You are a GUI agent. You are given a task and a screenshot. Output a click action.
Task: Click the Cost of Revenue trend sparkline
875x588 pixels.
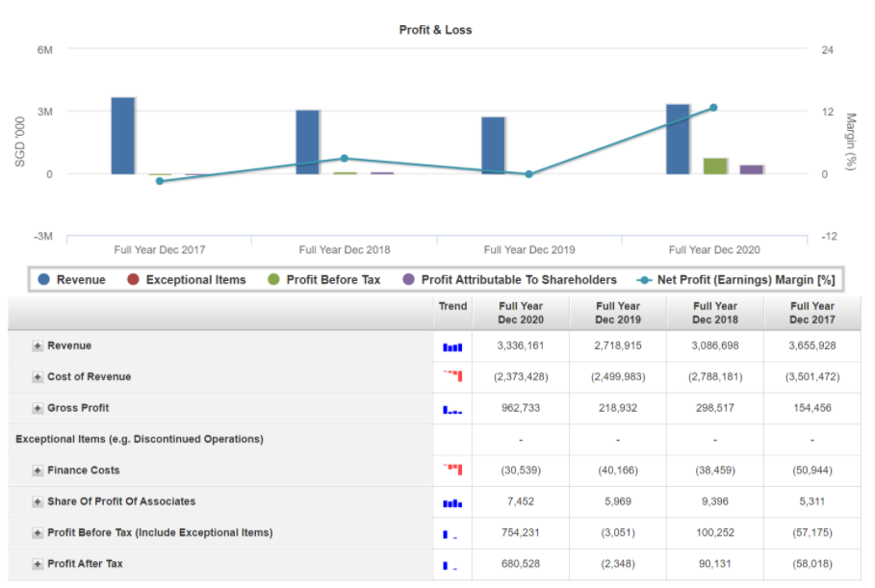[452, 376]
